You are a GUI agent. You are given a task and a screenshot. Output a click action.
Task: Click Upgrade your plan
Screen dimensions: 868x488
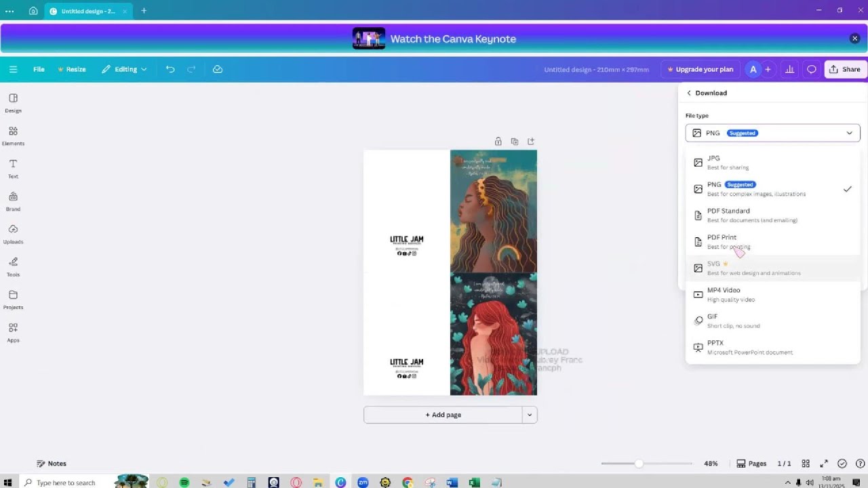(x=700, y=69)
